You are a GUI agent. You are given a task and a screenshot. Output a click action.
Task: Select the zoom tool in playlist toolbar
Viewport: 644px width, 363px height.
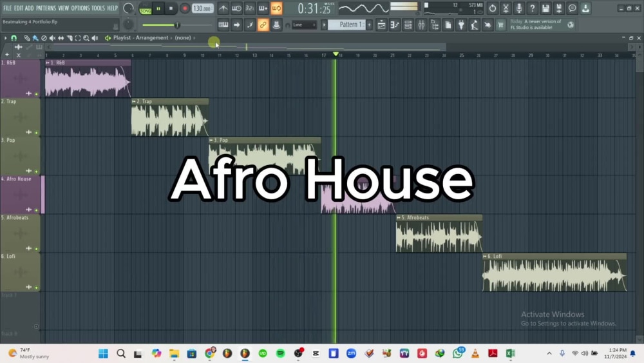point(86,38)
